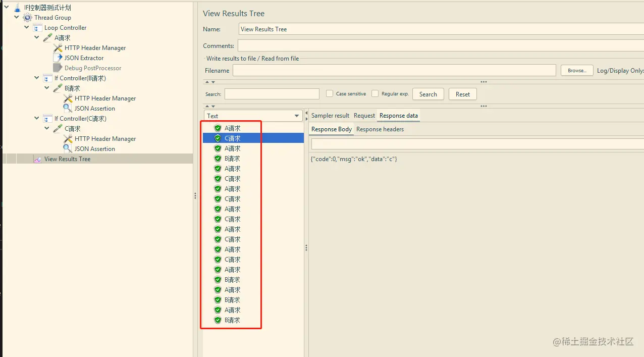Image resolution: width=644 pixels, height=357 pixels.
Task: Switch to the Request tab
Action: click(x=364, y=116)
